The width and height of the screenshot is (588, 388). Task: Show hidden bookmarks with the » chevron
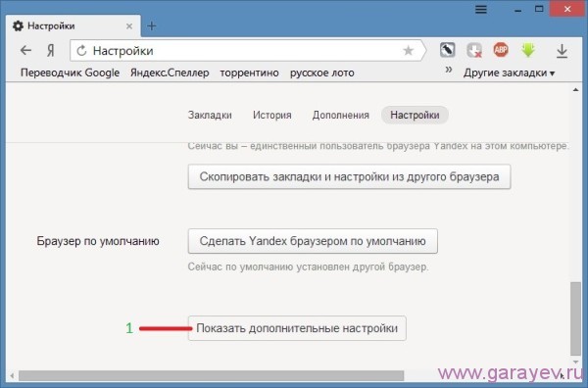[x=449, y=70]
